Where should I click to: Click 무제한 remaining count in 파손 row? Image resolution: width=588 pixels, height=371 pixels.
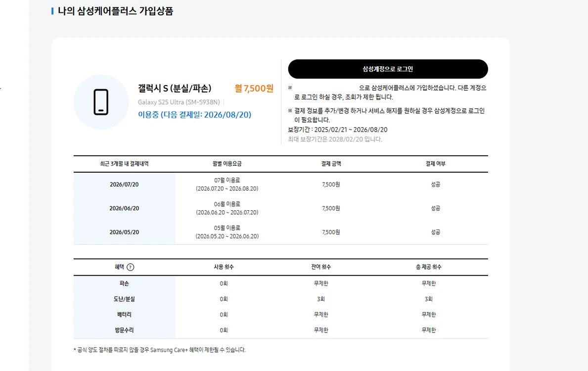(321, 283)
